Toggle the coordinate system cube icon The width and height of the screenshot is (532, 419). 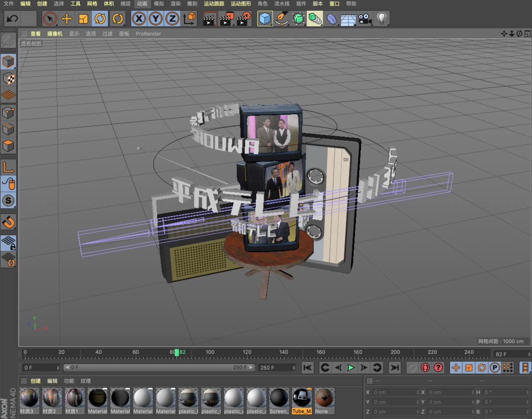[x=189, y=19]
